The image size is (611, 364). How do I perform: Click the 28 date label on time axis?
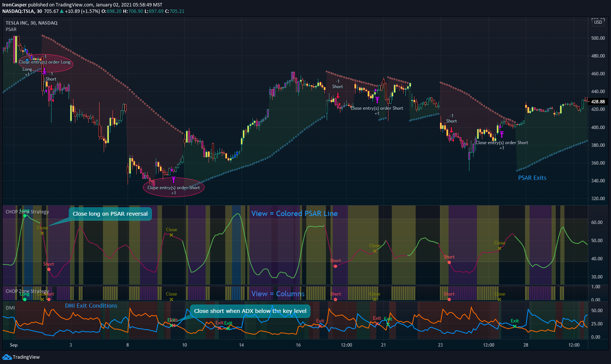click(x=526, y=345)
